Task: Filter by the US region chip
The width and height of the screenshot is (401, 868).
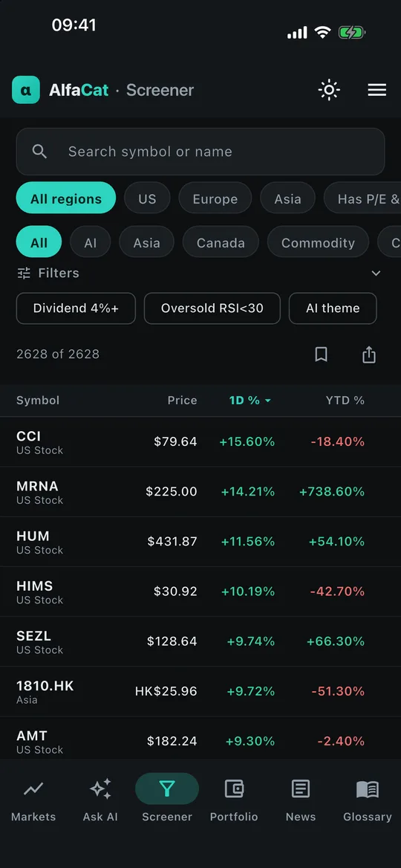Action: tap(147, 198)
